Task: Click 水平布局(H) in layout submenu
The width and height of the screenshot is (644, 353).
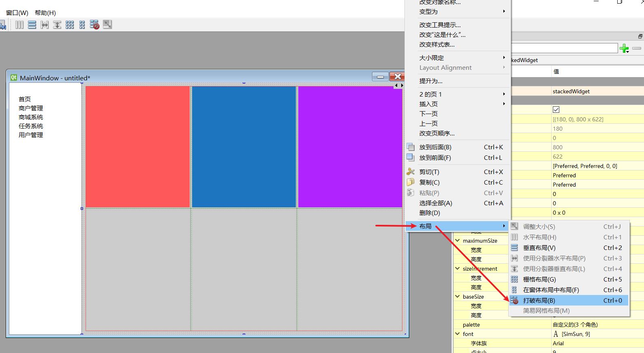Action: tap(569, 237)
